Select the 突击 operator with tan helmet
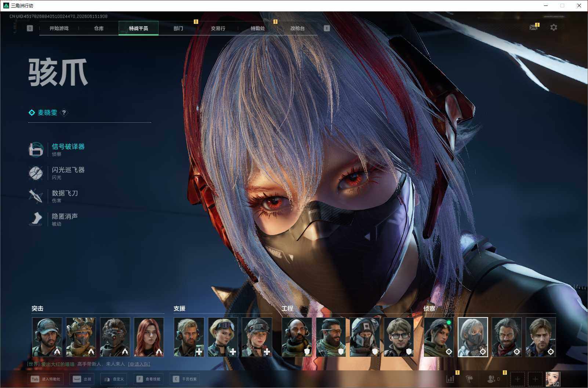The width and height of the screenshot is (588, 388). coord(81,337)
